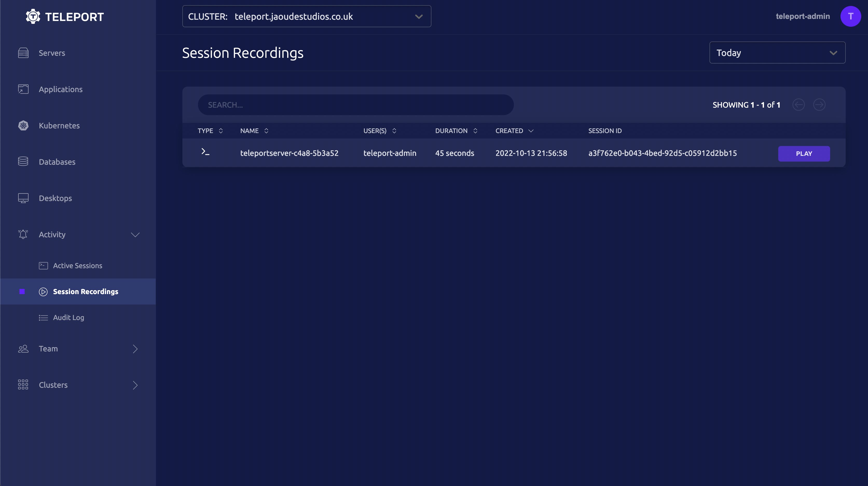Switch to the Active Sessions page

(78, 265)
